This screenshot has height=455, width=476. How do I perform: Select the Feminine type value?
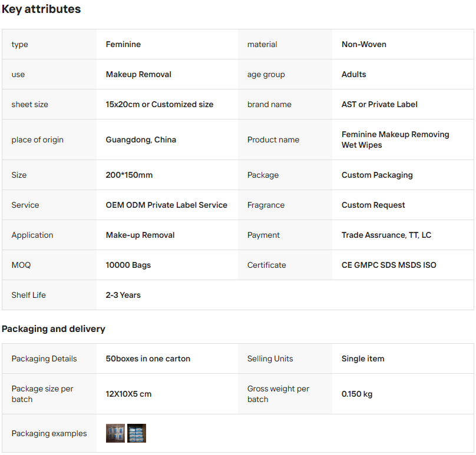(123, 44)
